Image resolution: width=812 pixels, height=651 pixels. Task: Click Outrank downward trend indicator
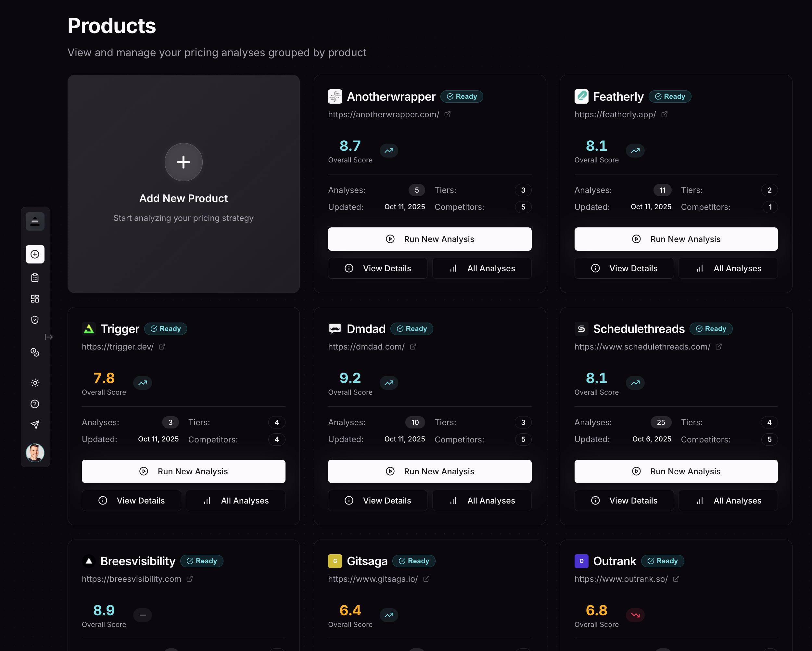(x=635, y=615)
